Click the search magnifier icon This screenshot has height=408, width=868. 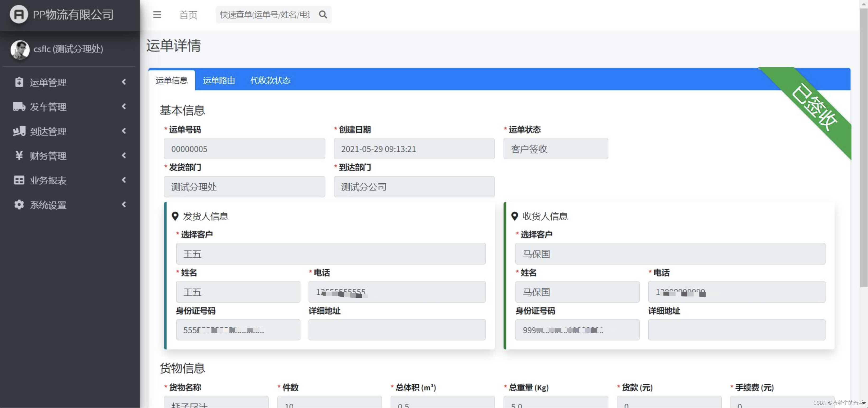[323, 15]
